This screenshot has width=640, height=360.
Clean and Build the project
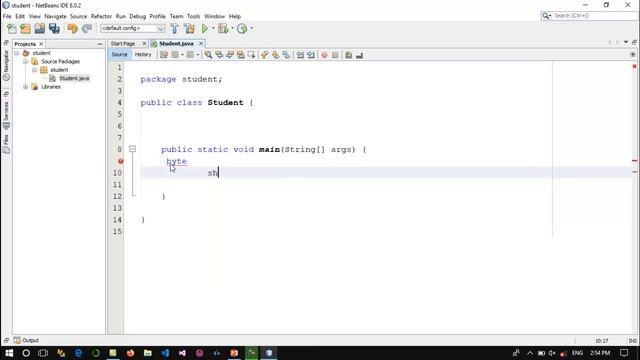(189, 28)
